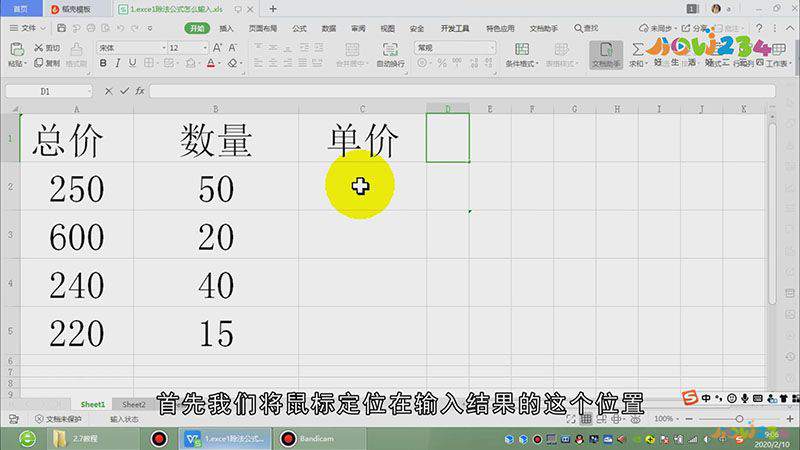The height and width of the screenshot is (450, 800).
Task: Click the document unprotected status icon
Action: (39, 419)
